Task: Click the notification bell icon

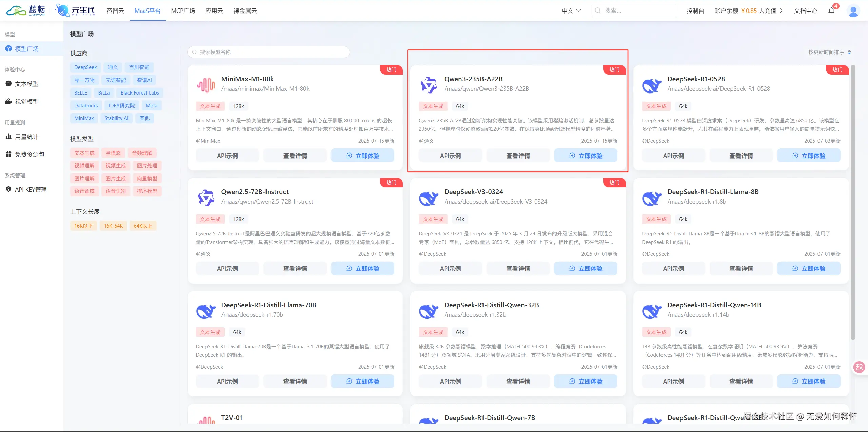Action: (x=831, y=11)
